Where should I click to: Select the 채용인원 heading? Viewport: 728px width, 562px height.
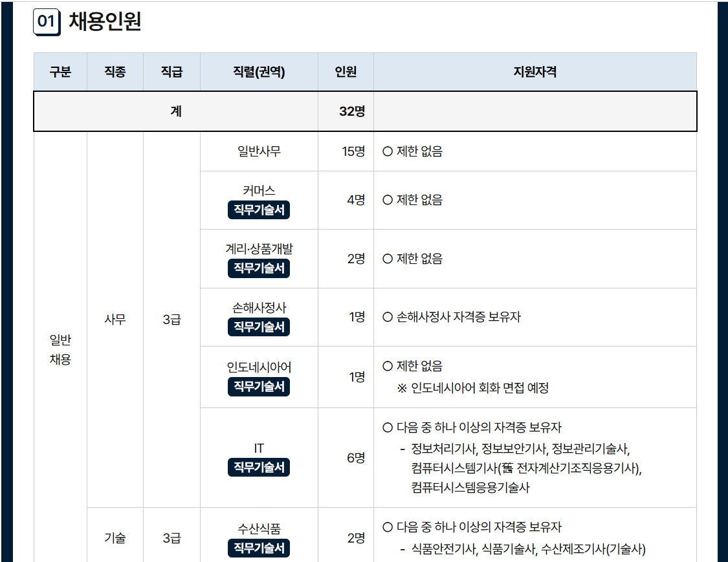105,21
